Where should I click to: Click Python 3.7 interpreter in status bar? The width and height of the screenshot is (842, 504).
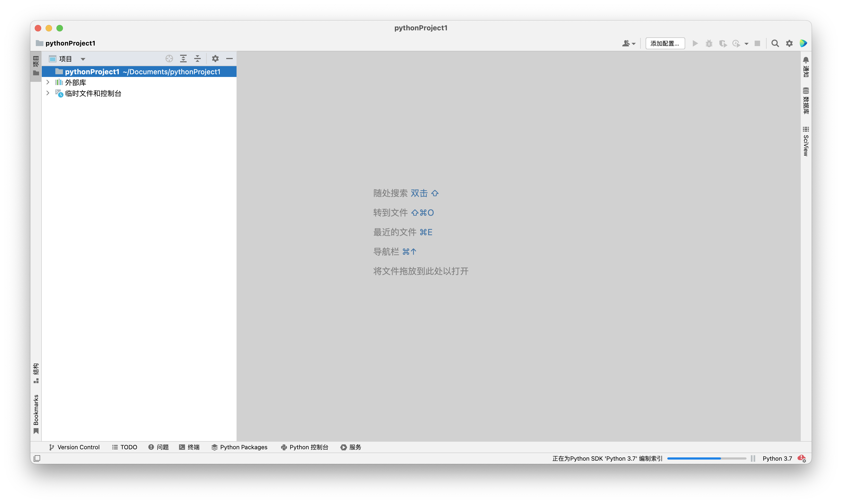[x=777, y=458]
